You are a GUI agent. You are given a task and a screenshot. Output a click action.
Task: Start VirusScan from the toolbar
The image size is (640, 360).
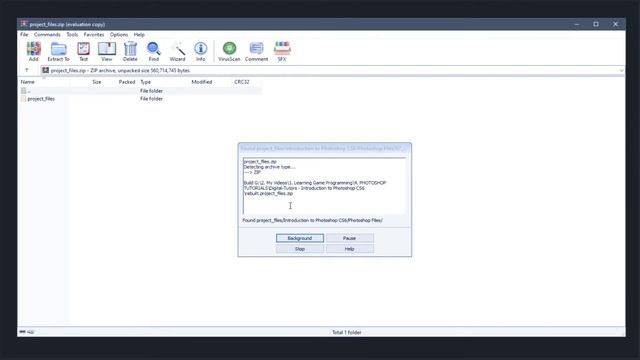click(x=229, y=51)
